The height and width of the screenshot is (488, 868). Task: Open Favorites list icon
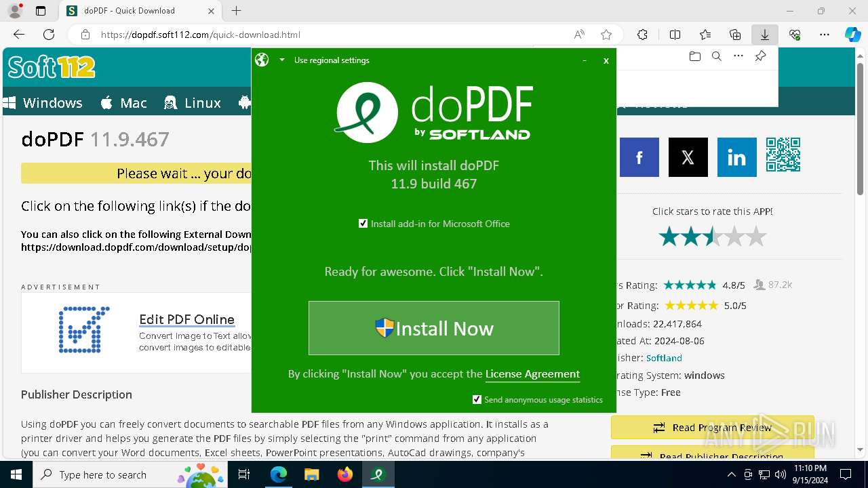[x=705, y=35]
